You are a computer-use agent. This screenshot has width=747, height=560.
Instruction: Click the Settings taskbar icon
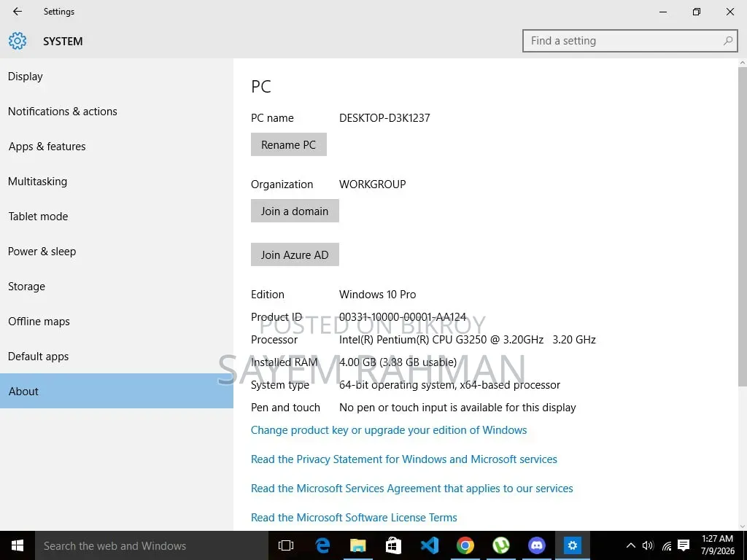click(572, 545)
